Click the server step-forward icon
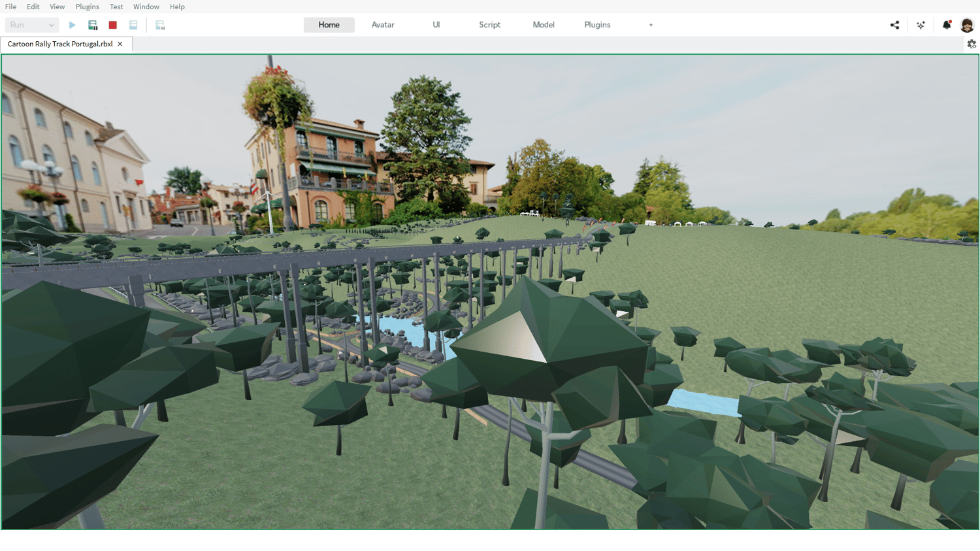 [160, 25]
